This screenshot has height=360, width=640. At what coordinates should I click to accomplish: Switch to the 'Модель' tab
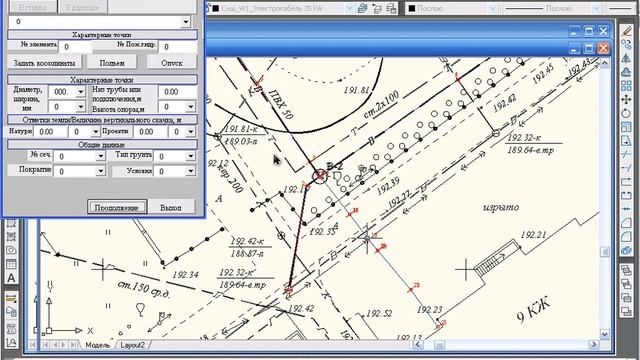point(98,345)
